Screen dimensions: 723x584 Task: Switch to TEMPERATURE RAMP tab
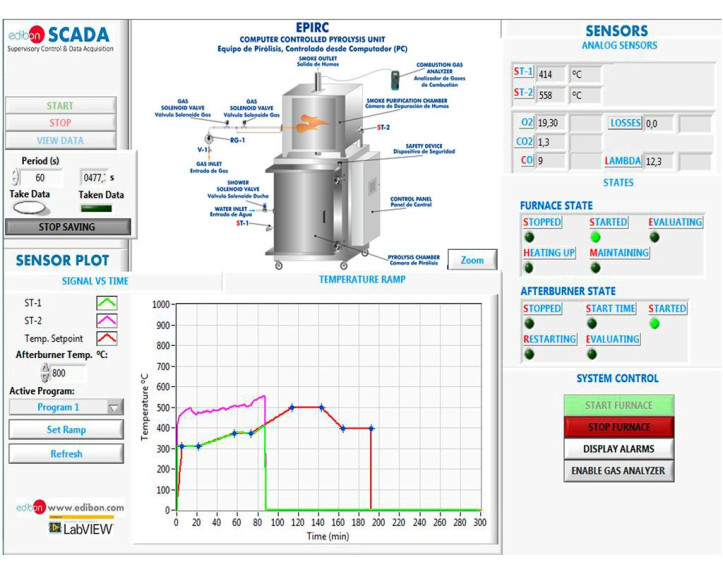(362, 280)
